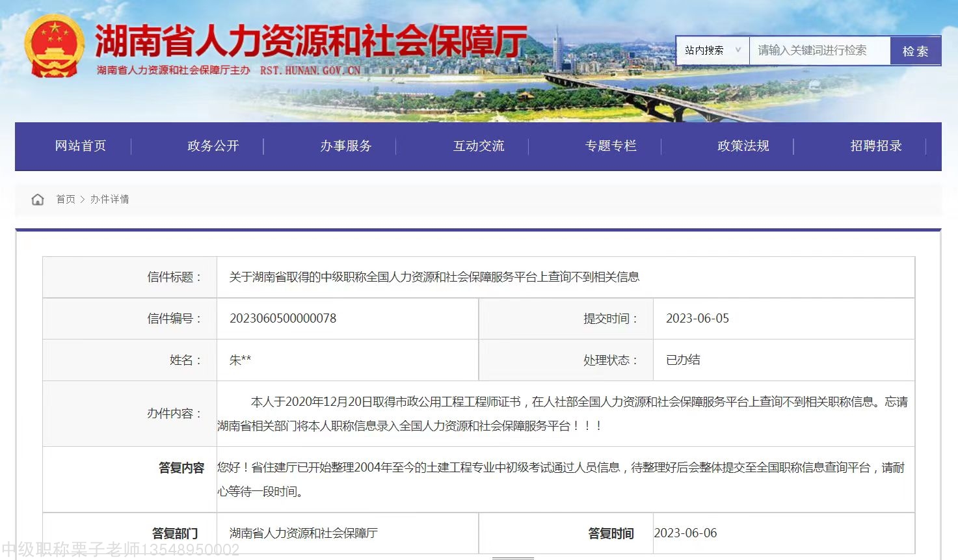Visit the 招聘招录 page
Image resolution: width=958 pixels, height=560 pixels.
coord(876,146)
